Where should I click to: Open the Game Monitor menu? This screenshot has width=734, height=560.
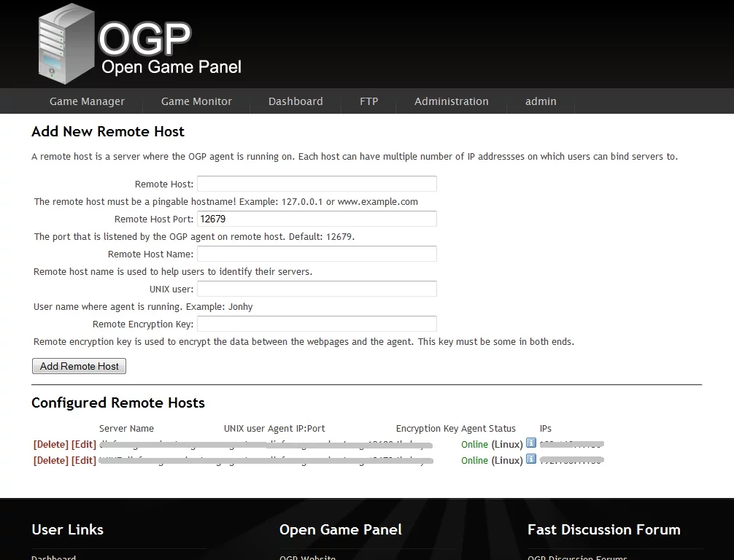pos(196,101)
